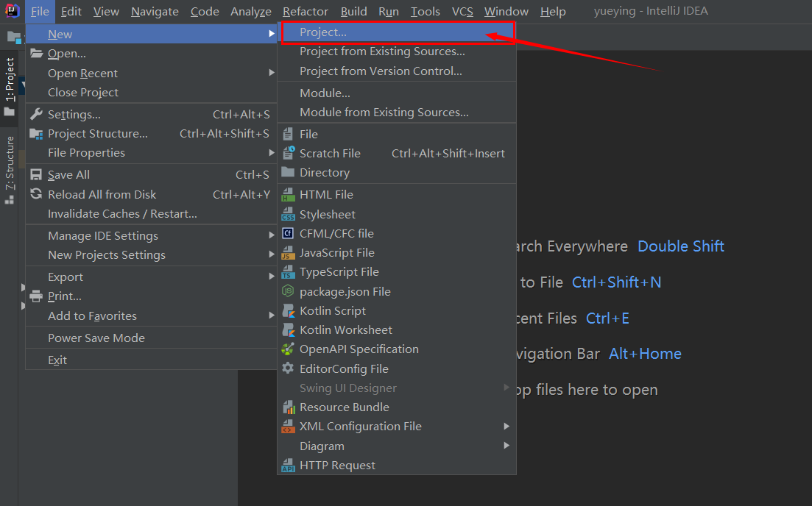The width and height of the screenshot is (812, 506).
Task: Click Invalidate Caches / Restart...
Action: [x=151, y=214]
